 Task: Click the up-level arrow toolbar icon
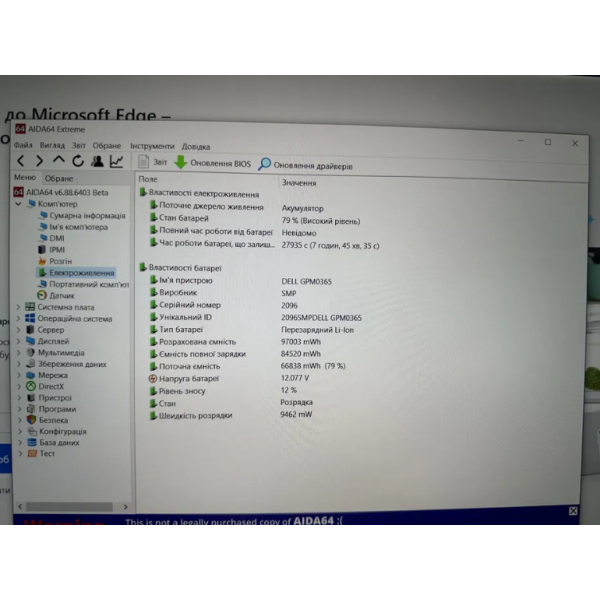(59, 160)
